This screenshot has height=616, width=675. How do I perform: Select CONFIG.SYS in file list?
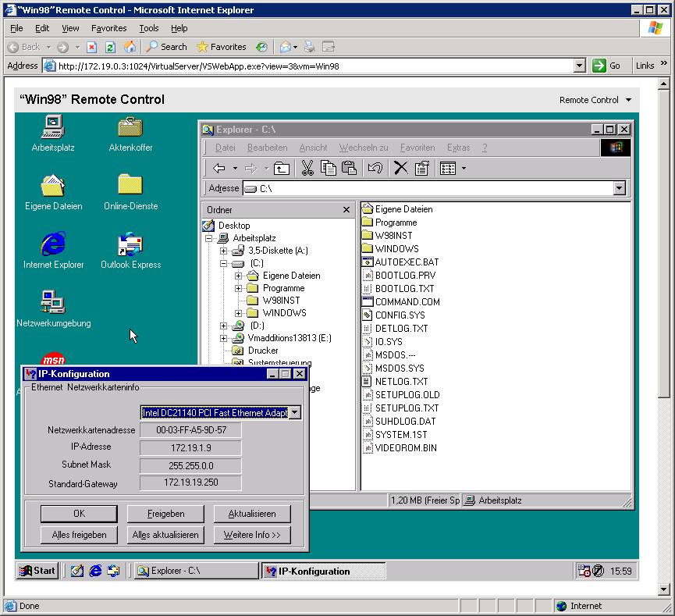coord(394,315)
